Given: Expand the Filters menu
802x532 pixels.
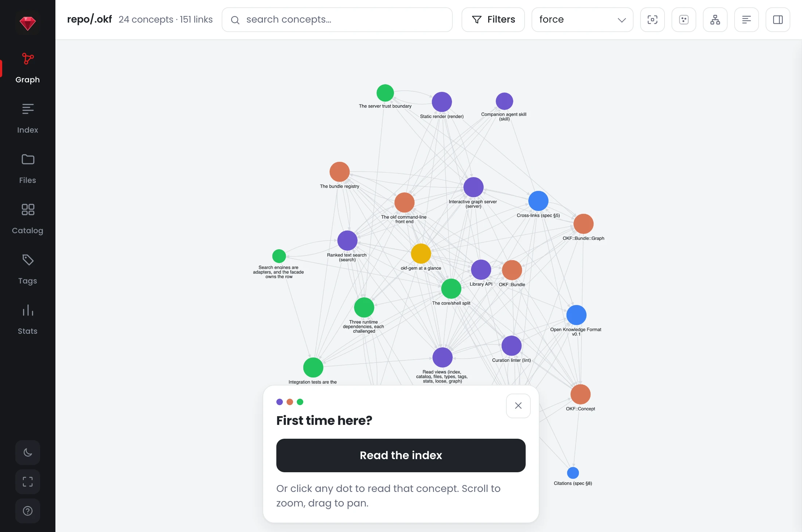Looking at the screenshot, I should click(493, 20).
